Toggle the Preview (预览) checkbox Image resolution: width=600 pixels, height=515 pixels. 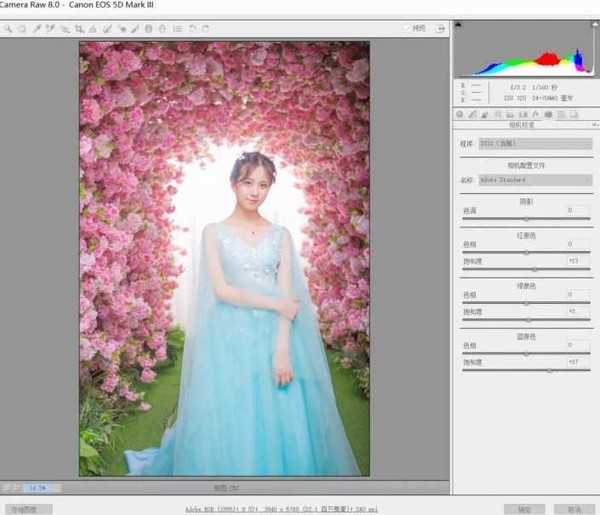point(409,29)
